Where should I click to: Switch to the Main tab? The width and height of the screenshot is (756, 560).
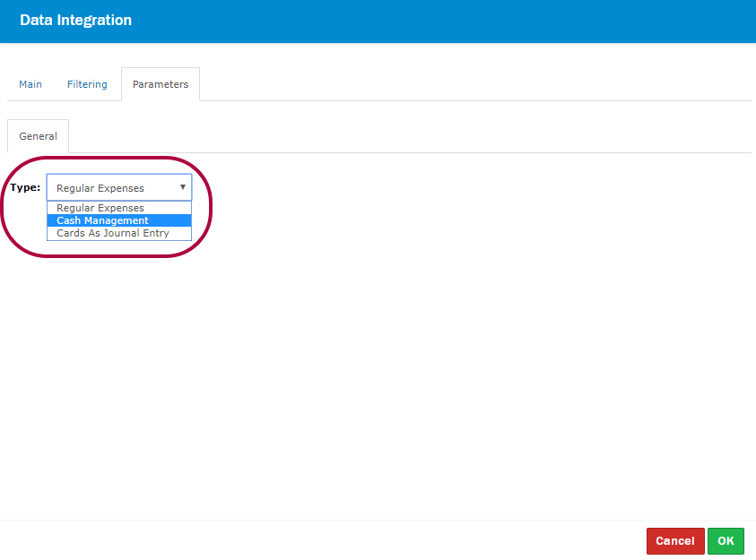(x=30, y=84)
